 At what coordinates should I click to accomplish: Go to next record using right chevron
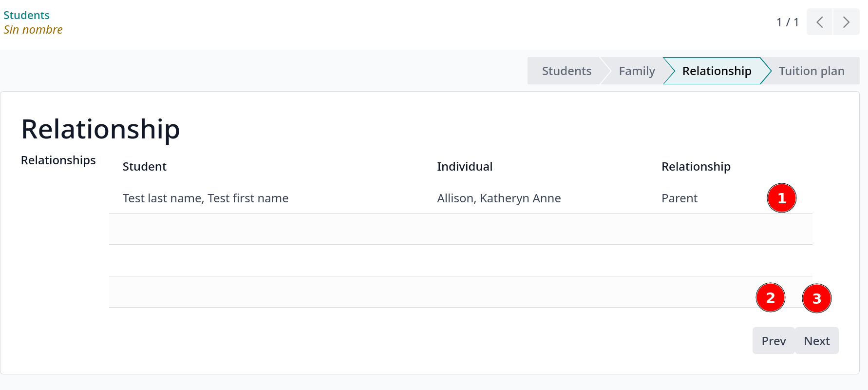click(846, 22)
